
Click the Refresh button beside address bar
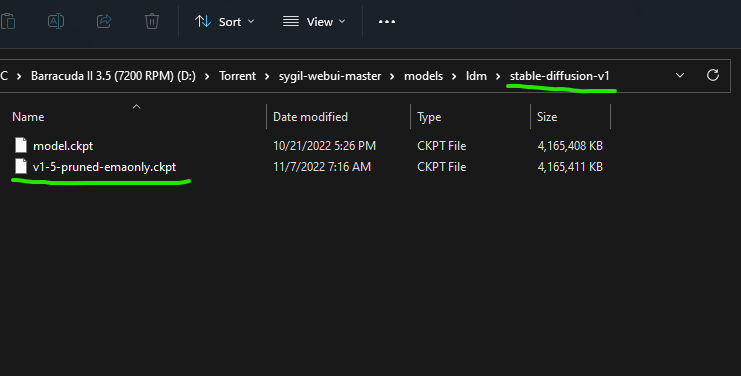713,75
